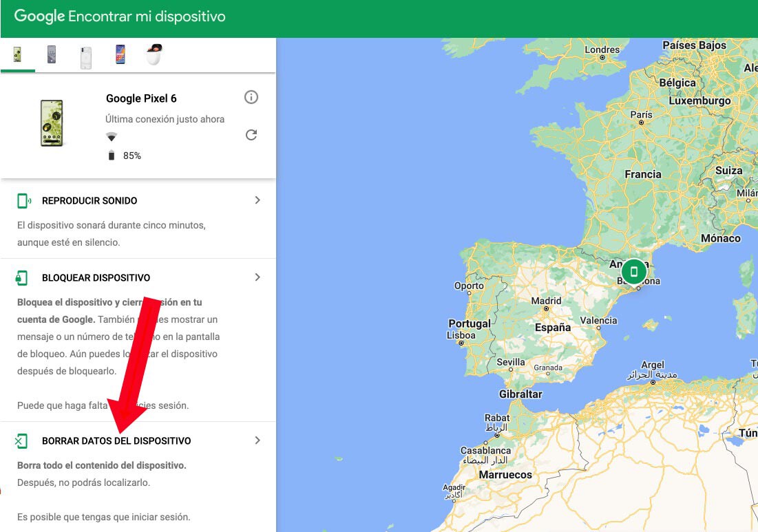
Task: Expand the BORRAR DATOS chevron arrow
Action: coord(257,440)
